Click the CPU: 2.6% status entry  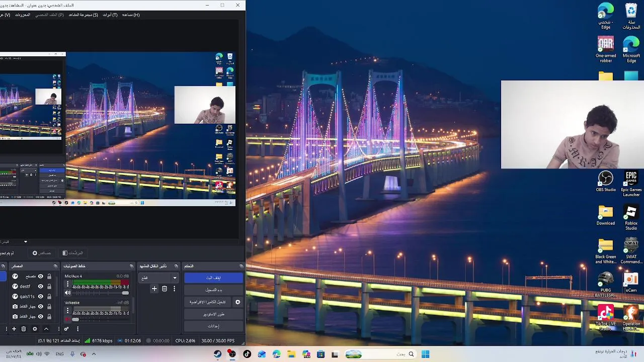click(185, 340)
